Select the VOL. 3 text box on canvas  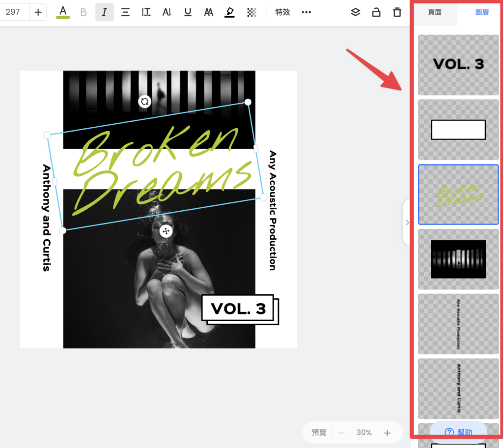(238, 308)
